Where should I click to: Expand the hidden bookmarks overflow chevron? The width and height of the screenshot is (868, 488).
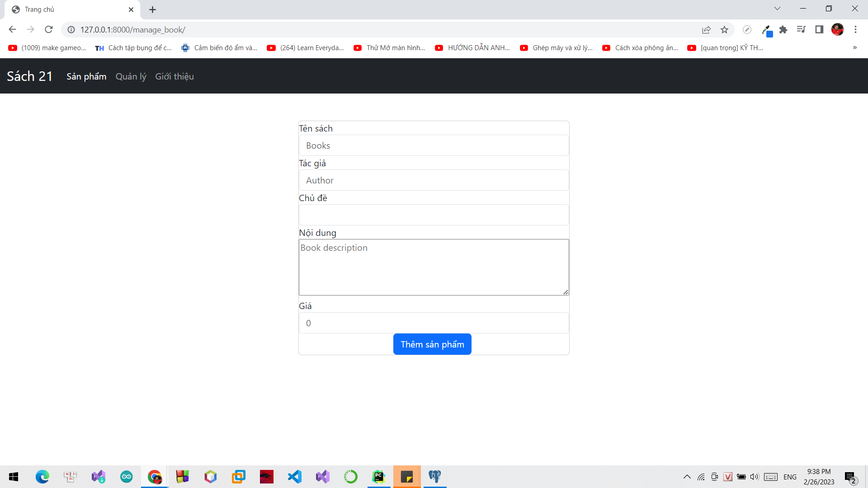point(855,48)
